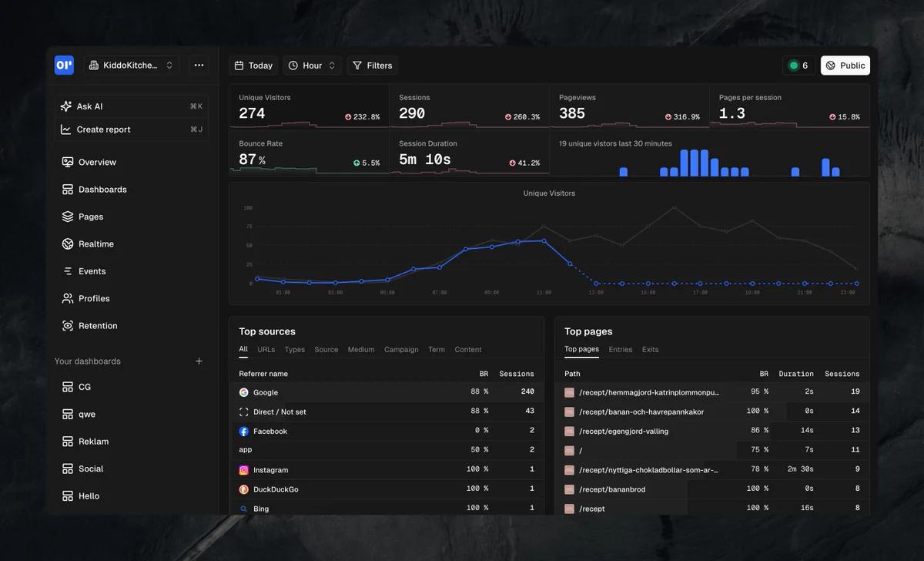Open the /recept/banan-och-havrepannkakor page path

point(641,412)
